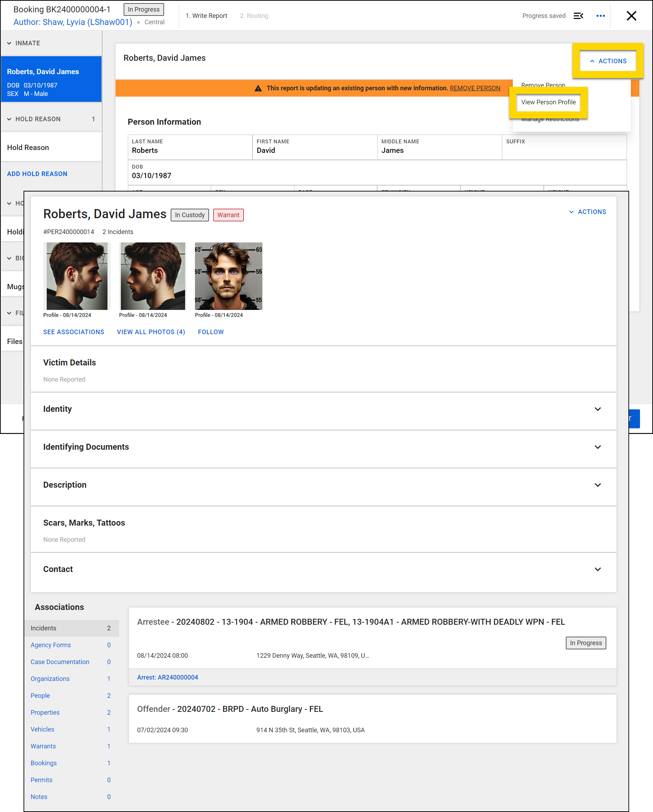
Task: Expand the Contact section
Action: pyautogui.click(x=598, y=570)
